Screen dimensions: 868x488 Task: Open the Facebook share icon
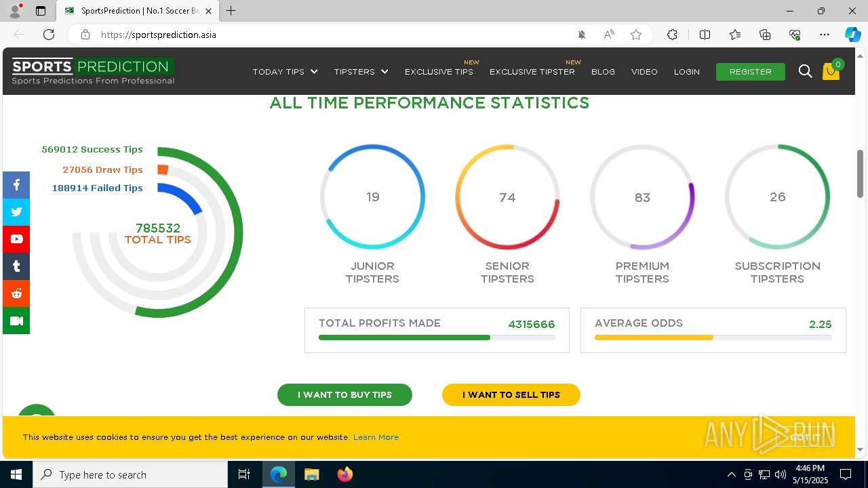(x=16, y=185)
